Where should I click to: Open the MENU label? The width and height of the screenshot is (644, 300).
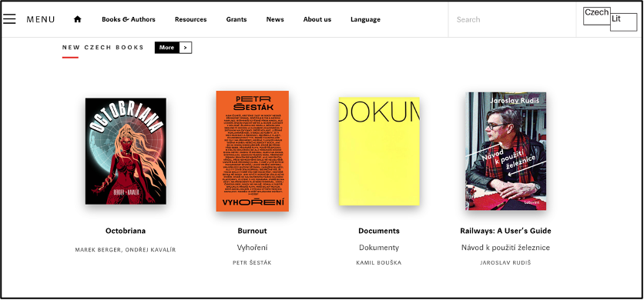tap(41, 19)
